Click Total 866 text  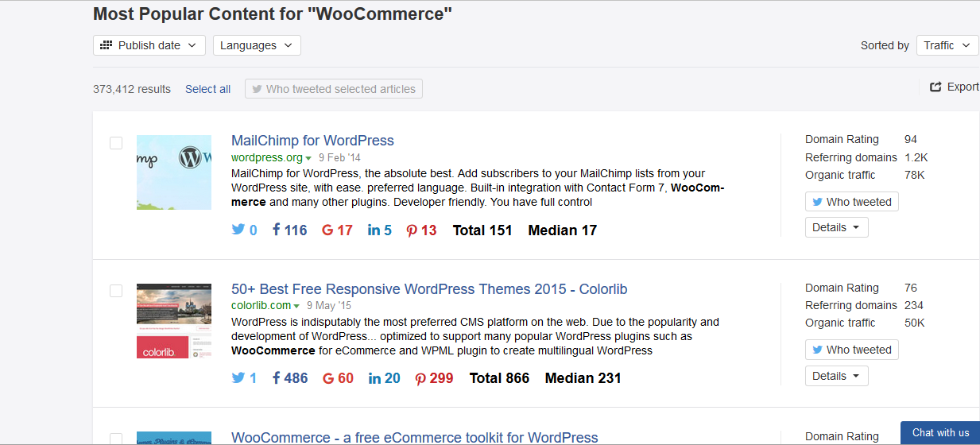coord(499,378)
